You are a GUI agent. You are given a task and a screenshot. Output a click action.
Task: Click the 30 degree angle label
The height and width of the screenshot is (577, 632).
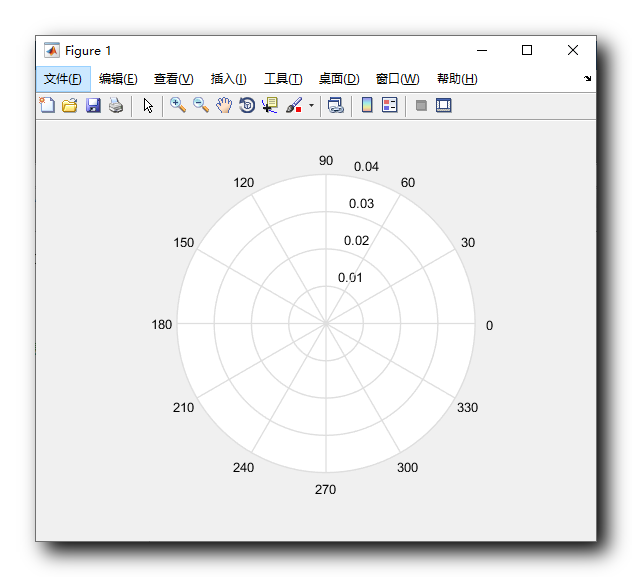[468, 243]
